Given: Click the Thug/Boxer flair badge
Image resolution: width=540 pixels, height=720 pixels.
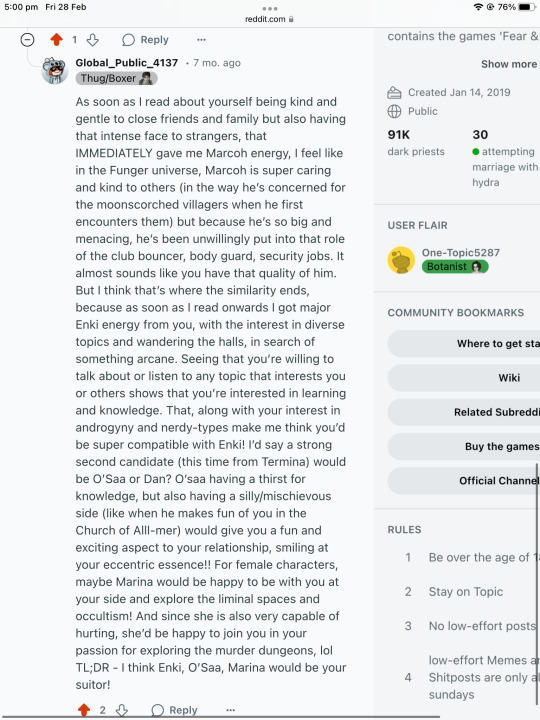Looking at the screenshot, I should coord(116,79).
